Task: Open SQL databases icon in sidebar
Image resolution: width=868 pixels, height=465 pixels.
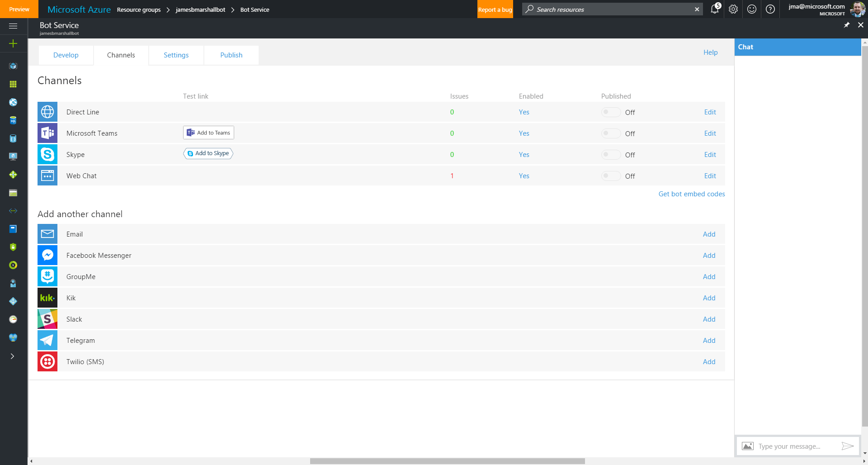Action: tap(13, 120)
